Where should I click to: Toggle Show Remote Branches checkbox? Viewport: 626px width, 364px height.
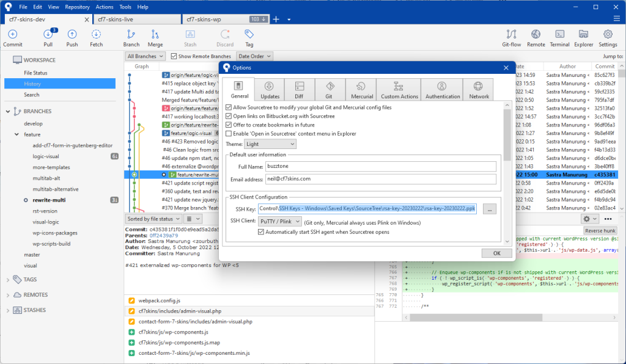174,56
